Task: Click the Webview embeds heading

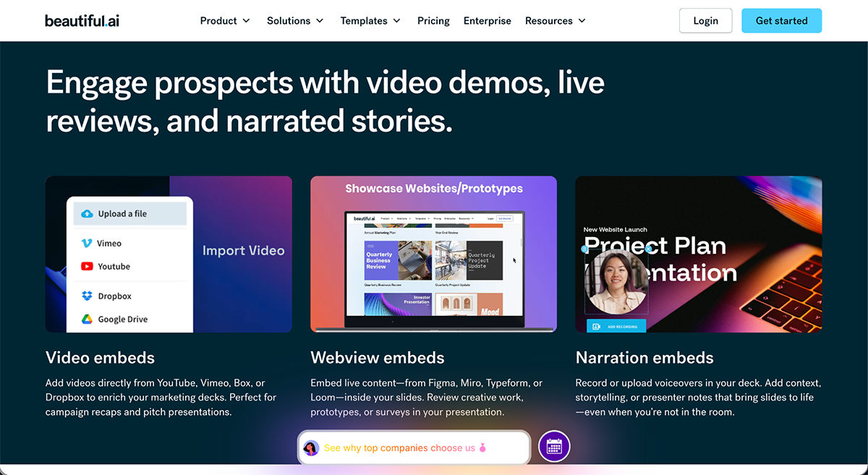Action: [x=378, y=358]
